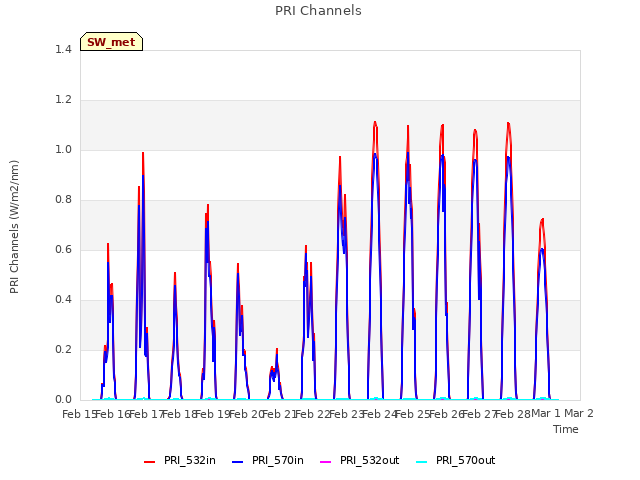Click the 0.4 y-axis tick label
Screen dimensions: 640x480
(x=64, y=300)
